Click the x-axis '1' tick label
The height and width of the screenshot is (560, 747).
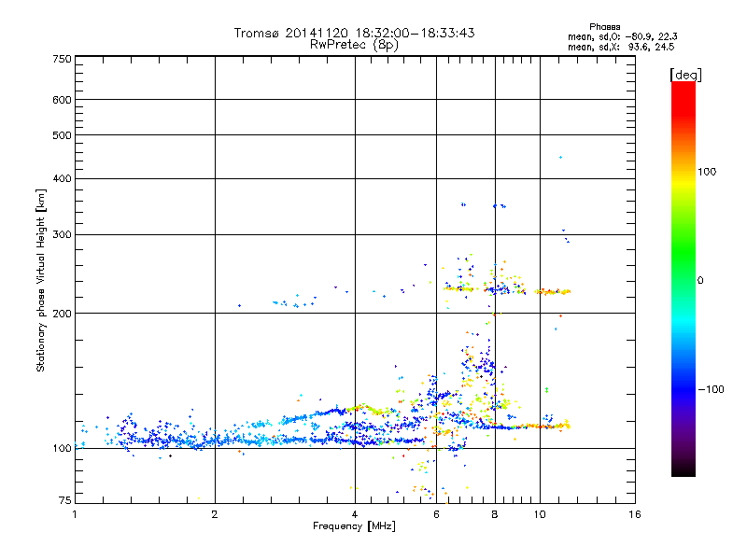[75, 514]
